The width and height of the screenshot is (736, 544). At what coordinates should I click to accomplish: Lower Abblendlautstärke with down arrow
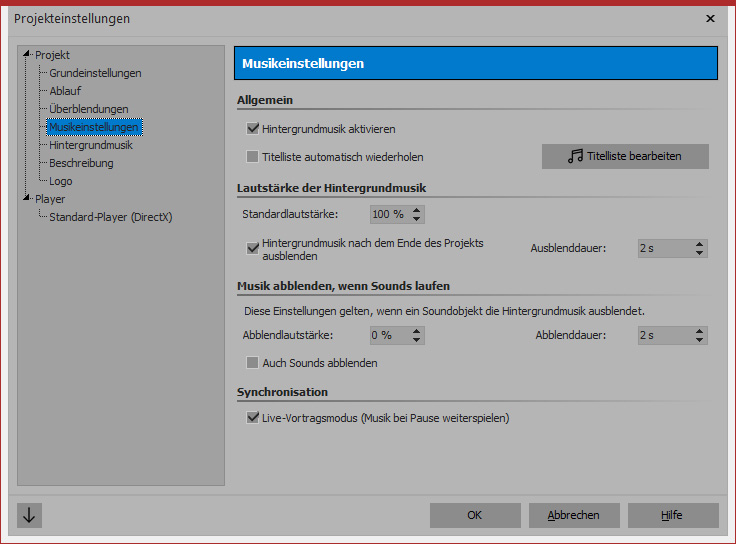(x=416, y=339)
